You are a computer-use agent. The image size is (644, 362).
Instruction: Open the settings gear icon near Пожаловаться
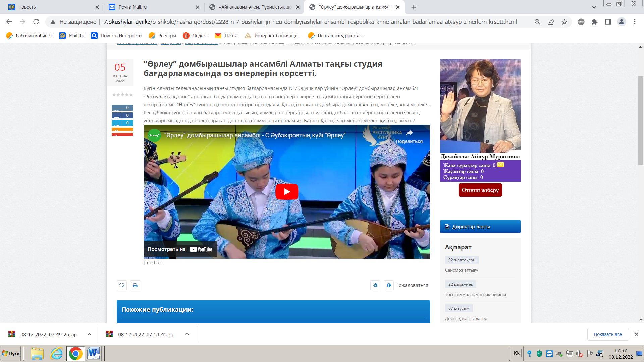[375, 285]
